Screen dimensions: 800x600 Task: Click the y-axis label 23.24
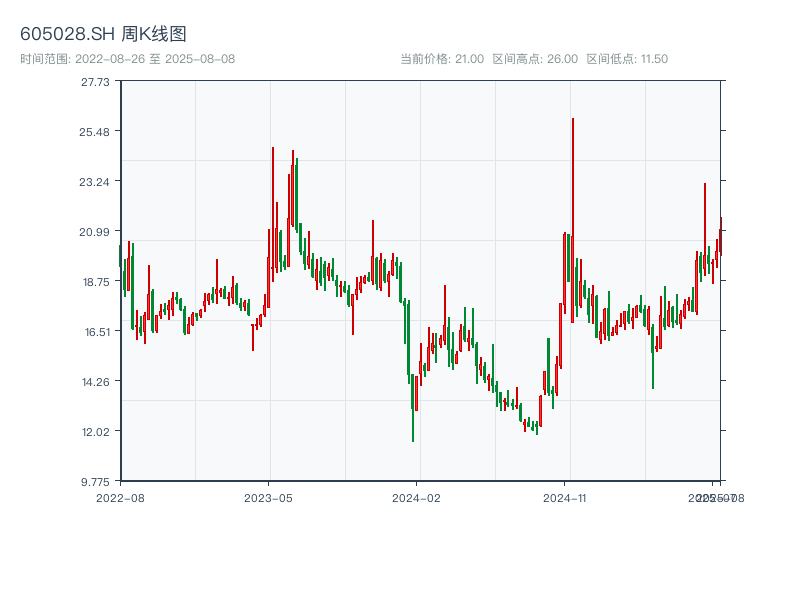pos(94,182)
